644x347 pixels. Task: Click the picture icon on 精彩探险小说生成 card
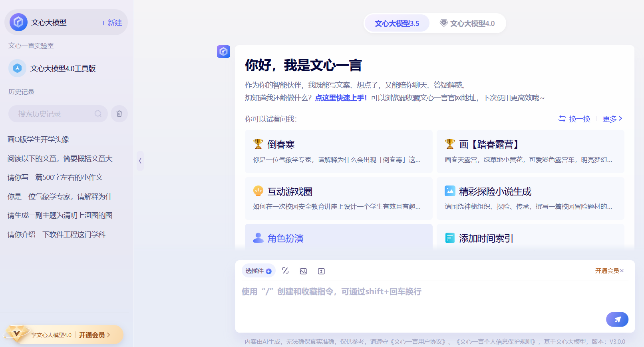tap(450, 191)
